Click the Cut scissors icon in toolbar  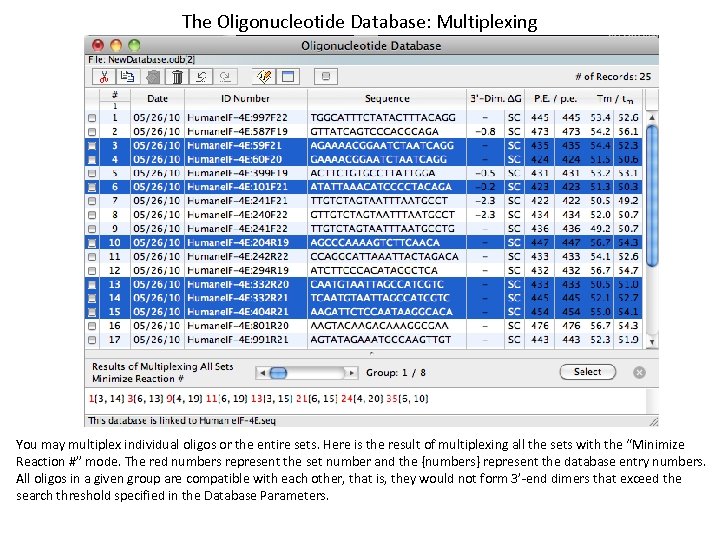click(104, 77)
